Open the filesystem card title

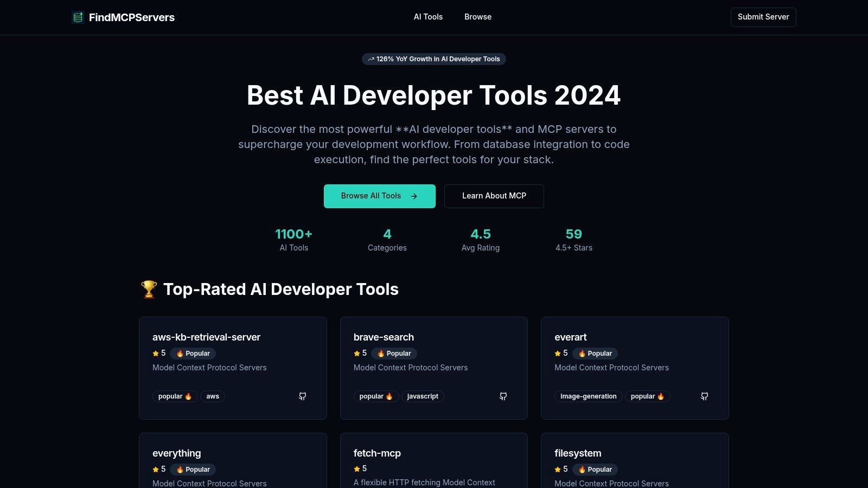pos(578,453)
